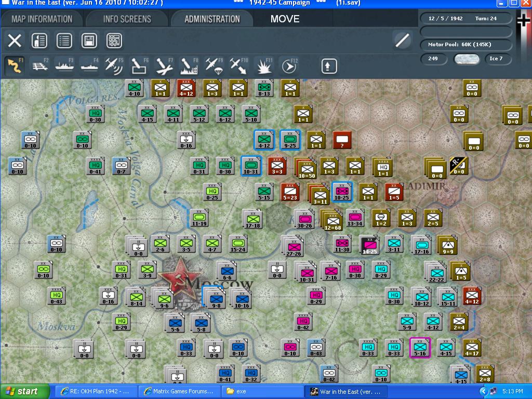The width and height of the screenshot is (532, 399).
Task: Select the Air Recon F5 plane icon
Action: coord(114,65)
